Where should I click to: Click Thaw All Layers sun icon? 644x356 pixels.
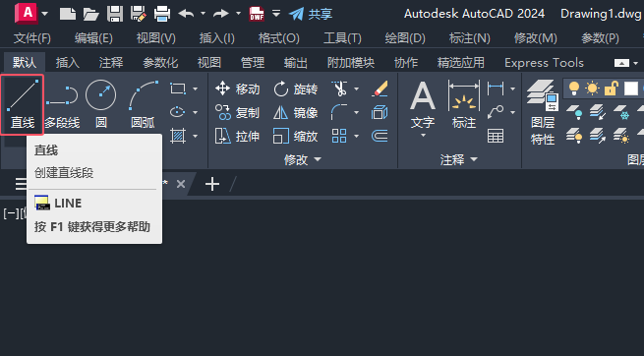tap(621, 136)
